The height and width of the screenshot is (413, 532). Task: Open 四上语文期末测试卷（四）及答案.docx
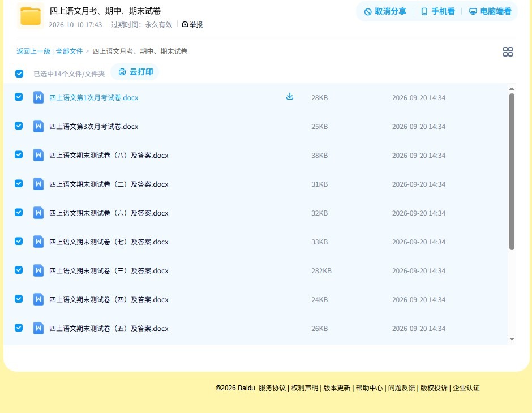click(109, 299)
